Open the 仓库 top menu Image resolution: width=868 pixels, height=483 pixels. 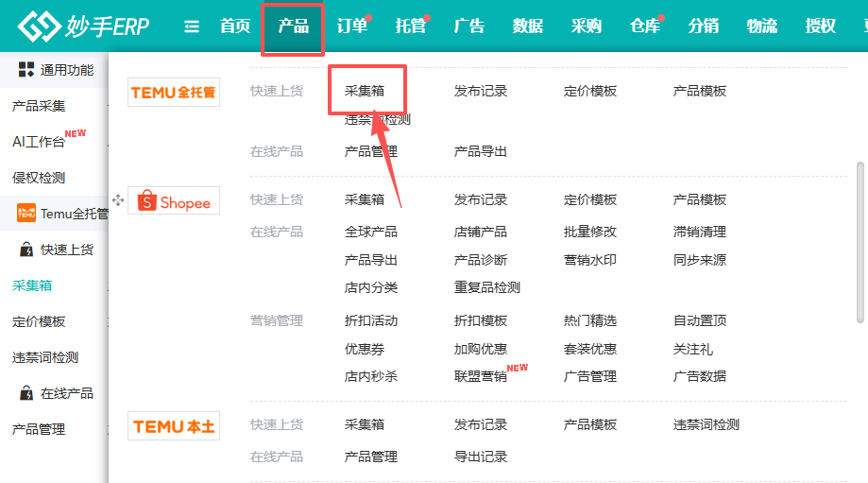point(645,26)
